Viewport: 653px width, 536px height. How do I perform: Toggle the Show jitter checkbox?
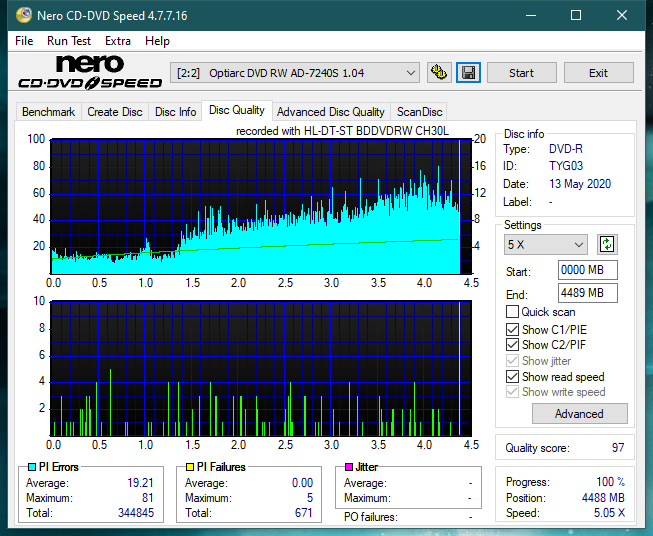pos(512,361)
